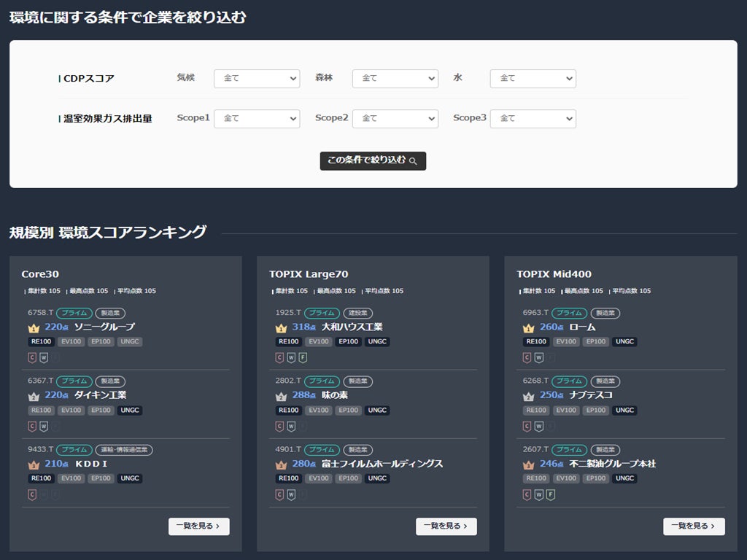Click the UNGC tag under ダイキン工業
747x560 pixels.
[x=130, y=410]
